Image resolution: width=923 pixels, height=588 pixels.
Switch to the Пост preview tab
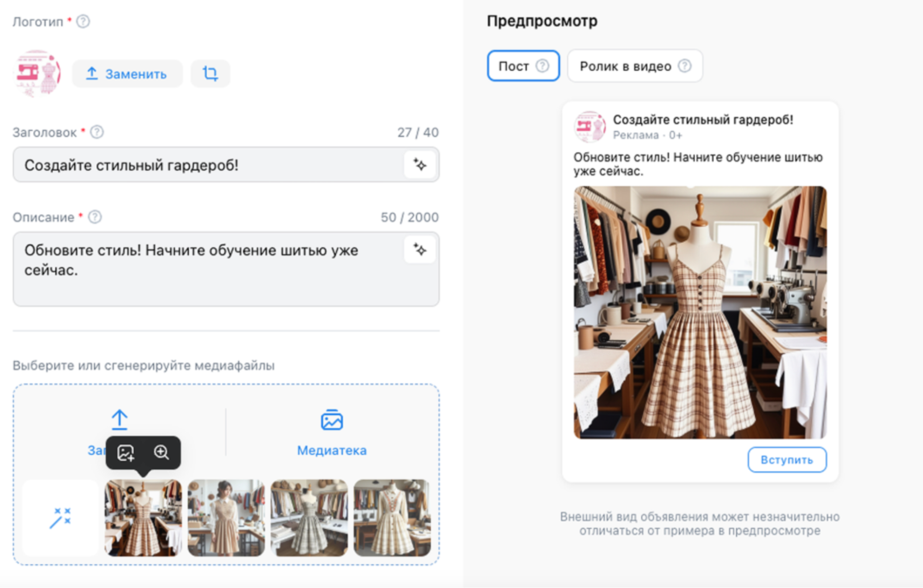point(514,66)
